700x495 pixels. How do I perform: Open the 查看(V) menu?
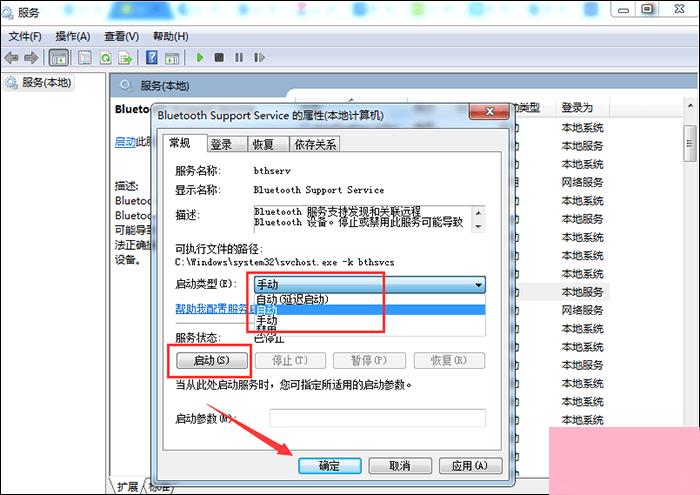[x=121, y=36]
